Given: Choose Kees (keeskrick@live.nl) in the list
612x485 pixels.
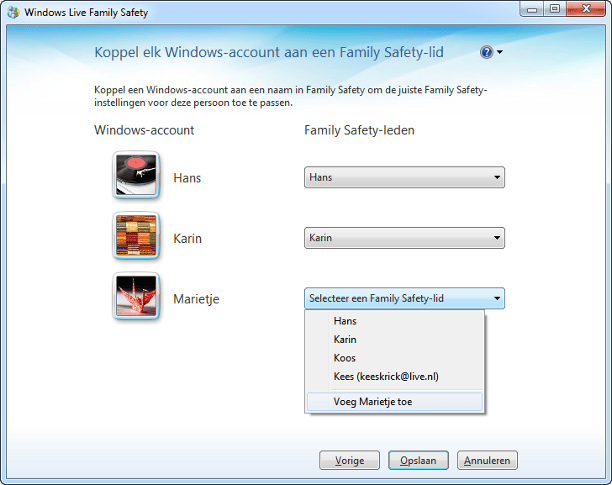Looking at the screenshot, I should [x=395, y=377].
